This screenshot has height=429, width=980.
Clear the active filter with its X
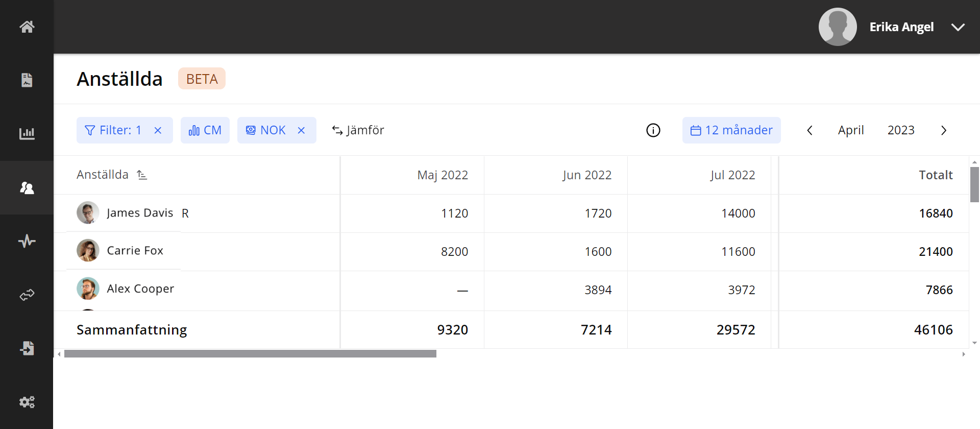coord(158,130)
